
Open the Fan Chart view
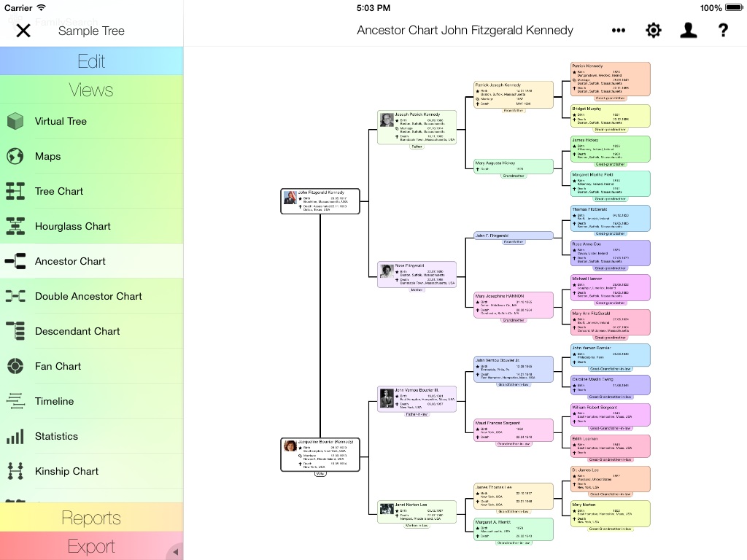tap(91, 366)
